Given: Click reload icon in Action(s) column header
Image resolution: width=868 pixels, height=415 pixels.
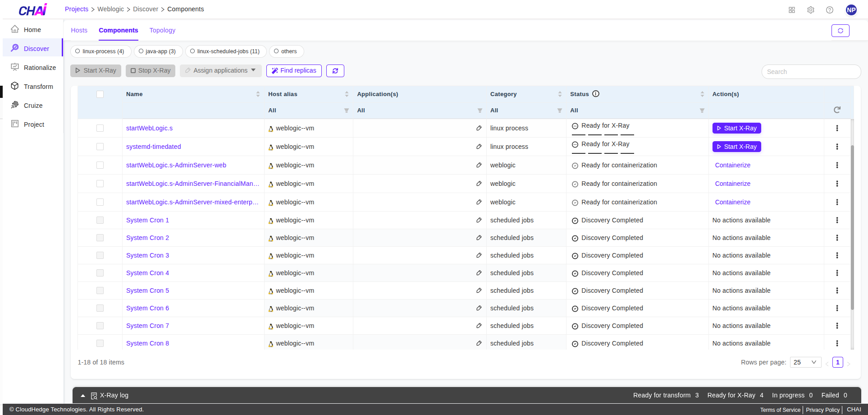Looking at the screenshot, I should click(x=837, y=110).
